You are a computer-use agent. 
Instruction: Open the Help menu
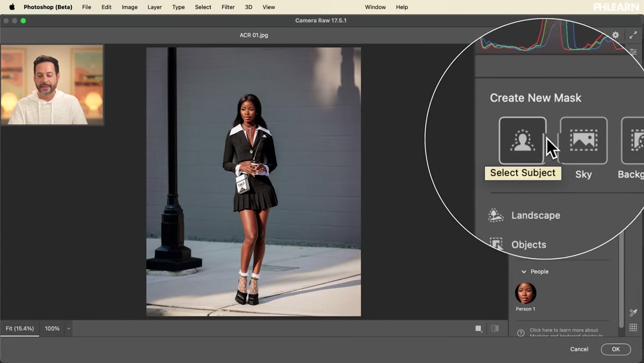pos(402,7)
